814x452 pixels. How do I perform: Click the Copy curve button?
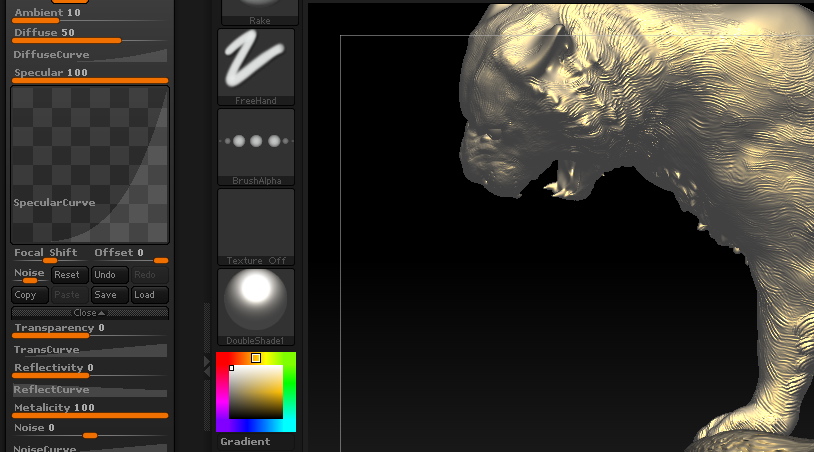[30, 295]
